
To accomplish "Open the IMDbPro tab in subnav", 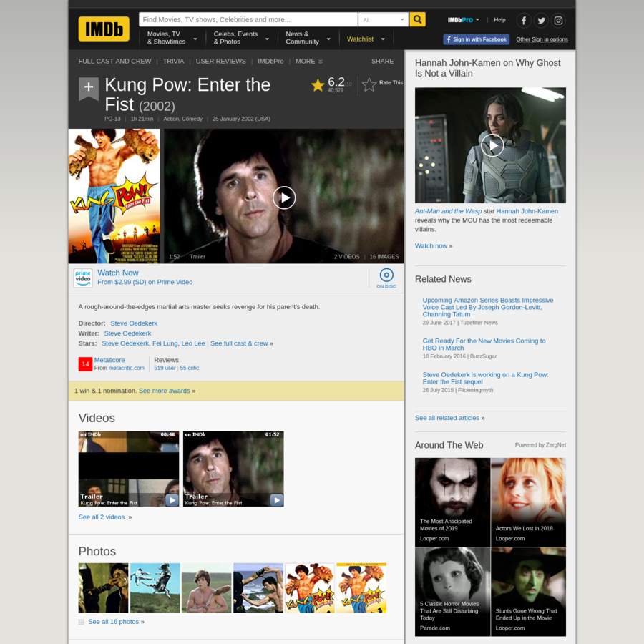I will [270, 62].
